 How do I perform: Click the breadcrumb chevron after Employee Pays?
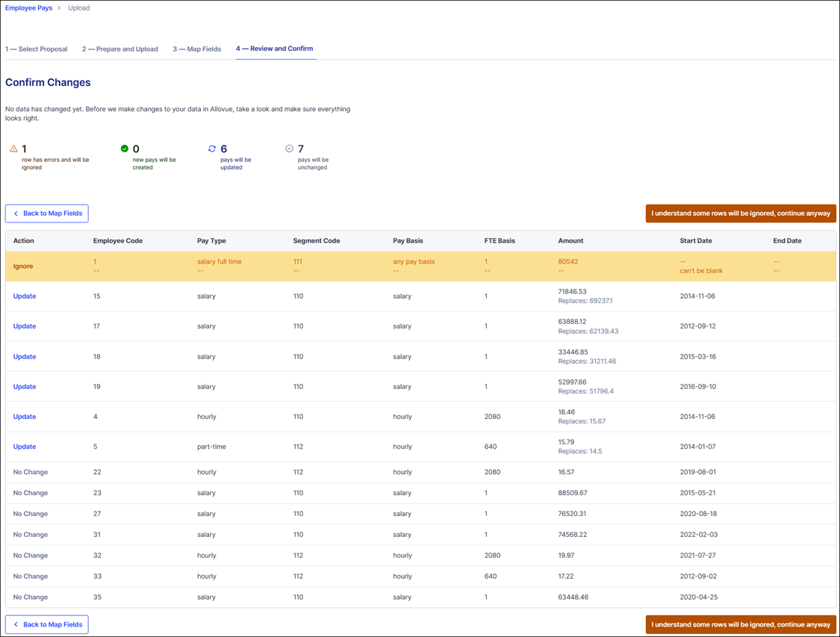click(x=60, y=8)
